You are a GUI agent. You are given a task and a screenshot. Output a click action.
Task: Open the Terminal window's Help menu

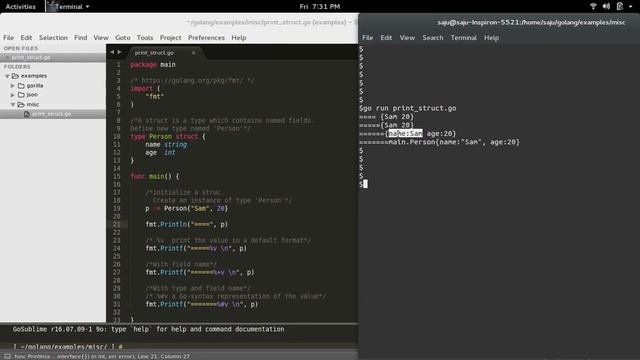click(491, 38)
